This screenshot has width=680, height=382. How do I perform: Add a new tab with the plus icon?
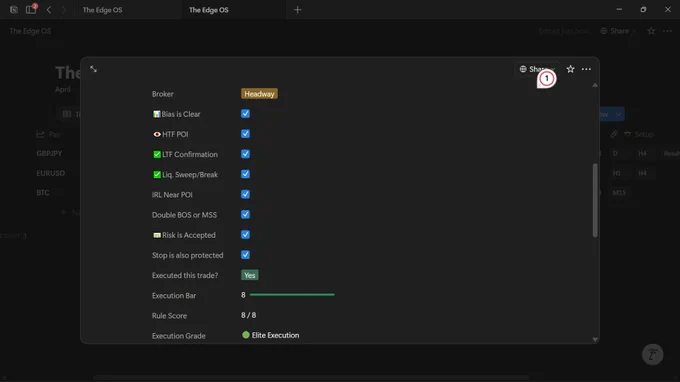(x=298, y=10)
